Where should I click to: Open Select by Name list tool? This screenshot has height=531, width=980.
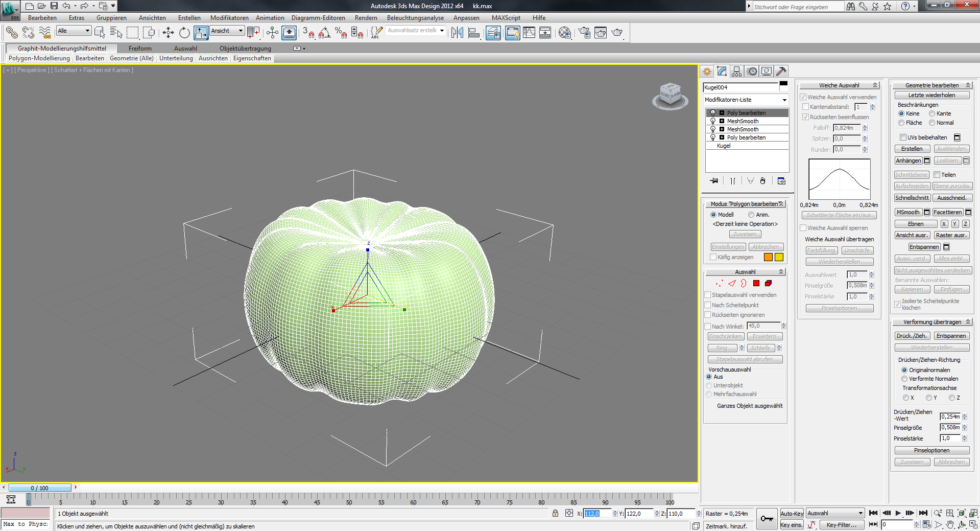coord(116,33)
